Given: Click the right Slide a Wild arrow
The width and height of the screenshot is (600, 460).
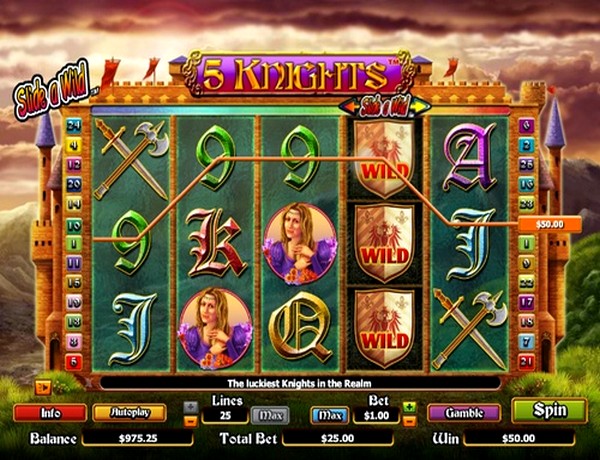Looking at the screenshot, I should coord(421,107).
